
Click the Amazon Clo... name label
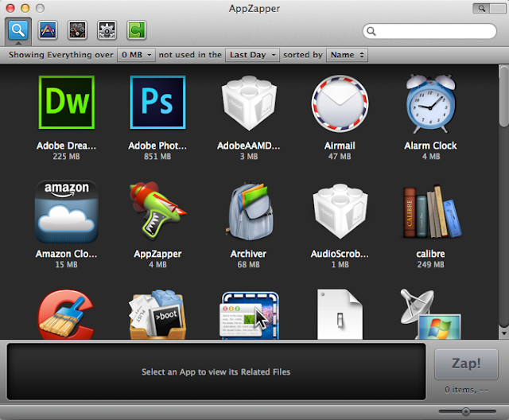[x=66, y=254]
